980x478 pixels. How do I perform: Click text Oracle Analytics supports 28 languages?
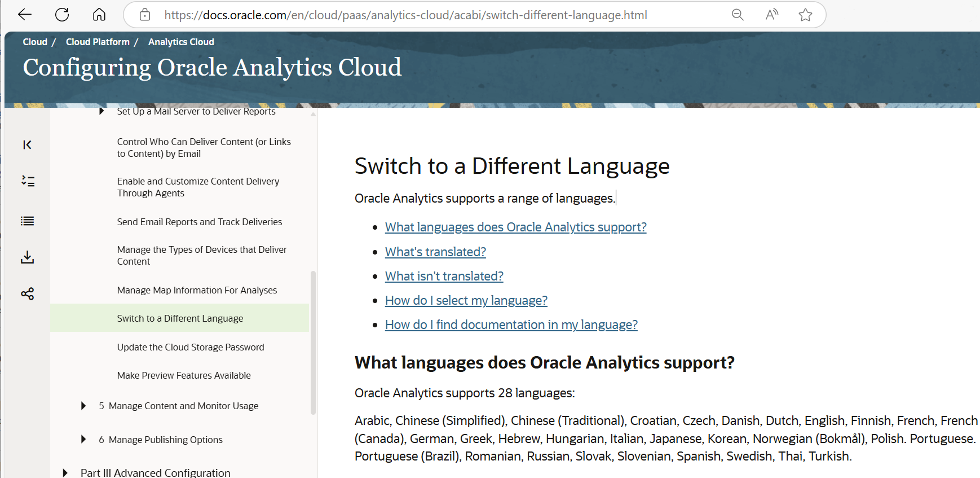(465, 393)
